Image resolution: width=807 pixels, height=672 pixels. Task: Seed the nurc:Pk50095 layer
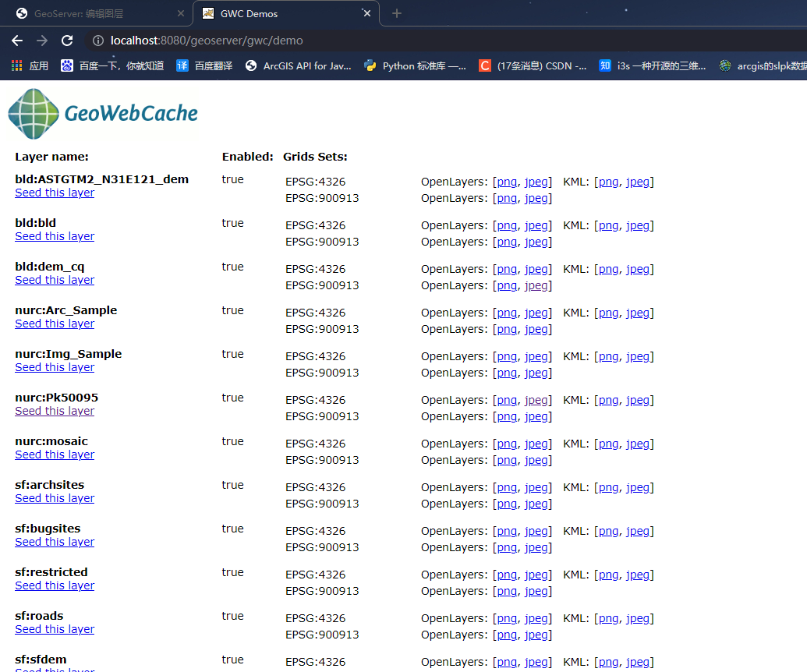pos(55,412)
